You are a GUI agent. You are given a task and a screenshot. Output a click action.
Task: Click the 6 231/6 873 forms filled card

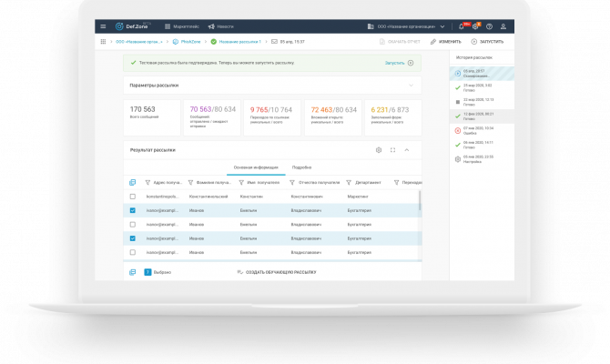point(393,117)
